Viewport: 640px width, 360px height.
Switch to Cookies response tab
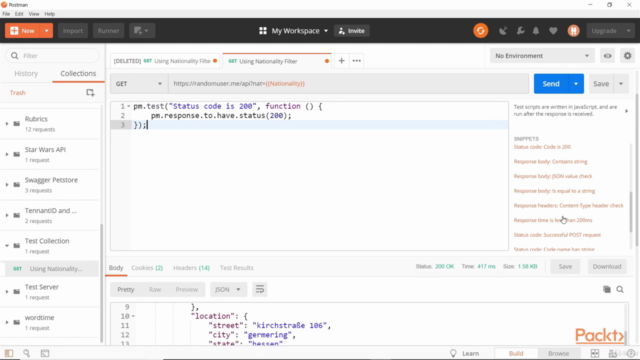(x=147, y=268)
